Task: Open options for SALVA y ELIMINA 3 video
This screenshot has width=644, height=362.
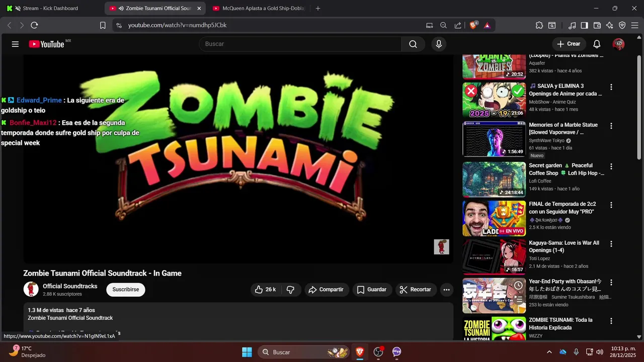Action: (x=611, y=87)
